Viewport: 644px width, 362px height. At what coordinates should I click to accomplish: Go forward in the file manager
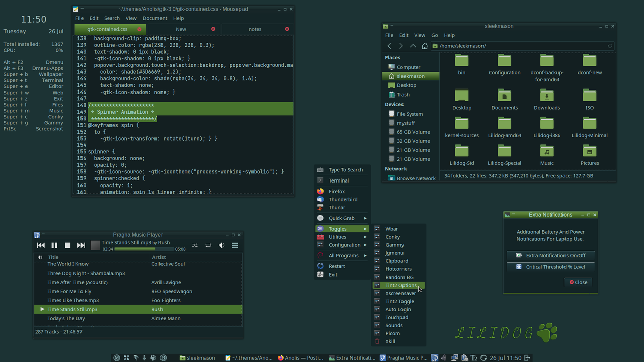pyautogui.click(x=401, y=46)
